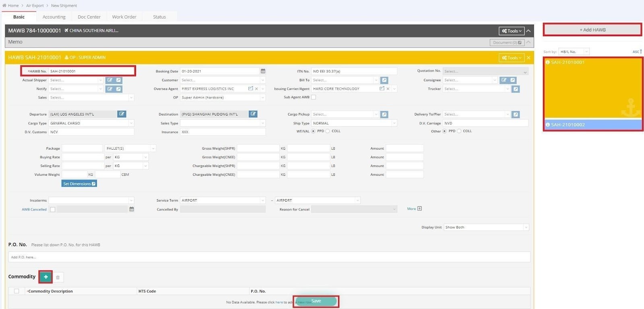Expand the Ship Type dropdown
Screen dimensions: 644x309
354,123
